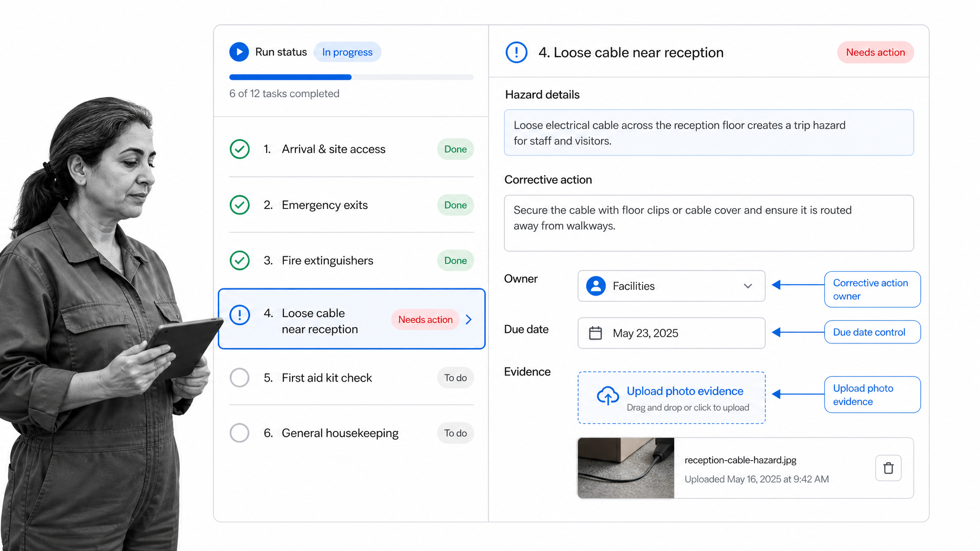Select the Loose cable near reception task
The width and height of the screenshot is (980, 551).
point(351,319)
